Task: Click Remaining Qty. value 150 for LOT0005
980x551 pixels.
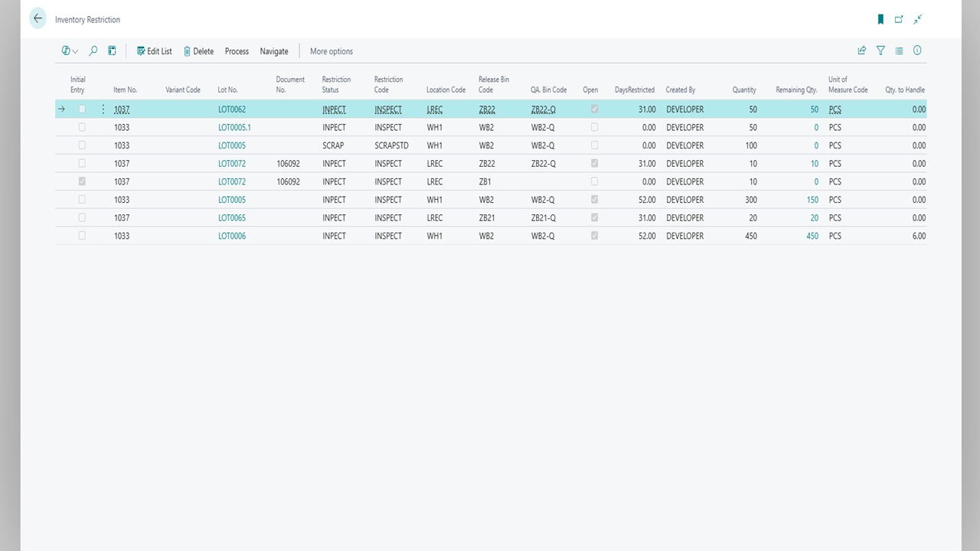Action: point(812,200)
